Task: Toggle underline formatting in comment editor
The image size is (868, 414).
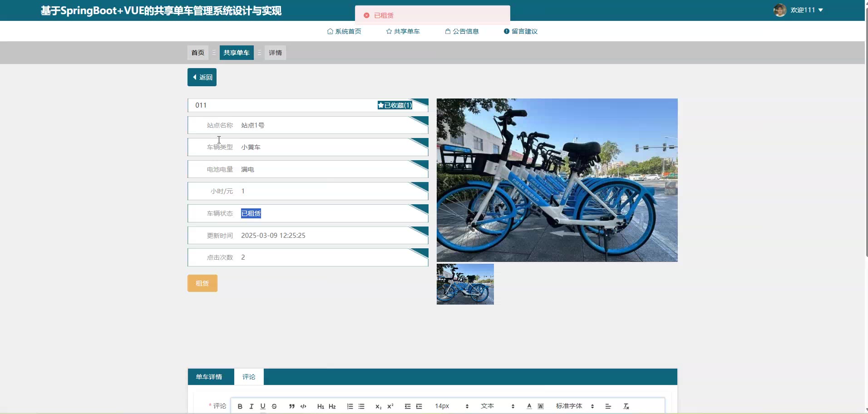Action: (263, 406)
